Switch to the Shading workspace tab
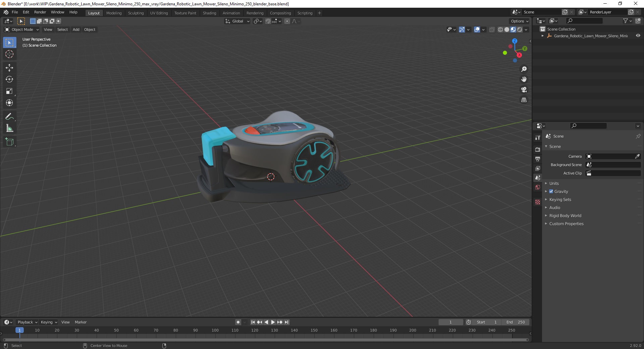Screen dimensions: 644x349 [x=209, y=13]
